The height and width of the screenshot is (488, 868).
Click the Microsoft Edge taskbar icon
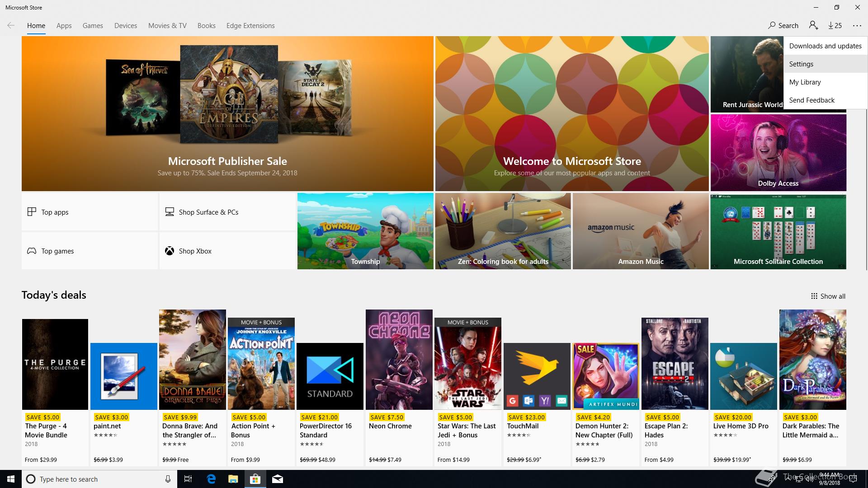211,479
